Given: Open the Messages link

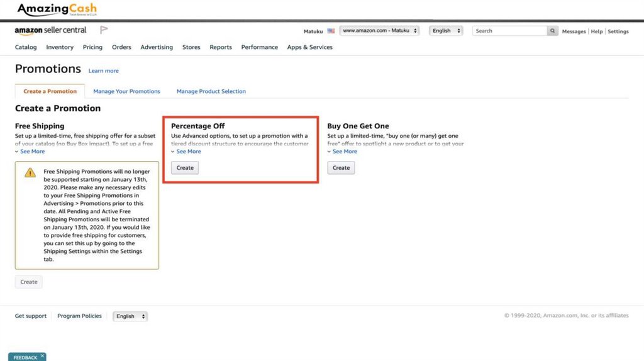Looking at the screenshot, I should (574, 31).
